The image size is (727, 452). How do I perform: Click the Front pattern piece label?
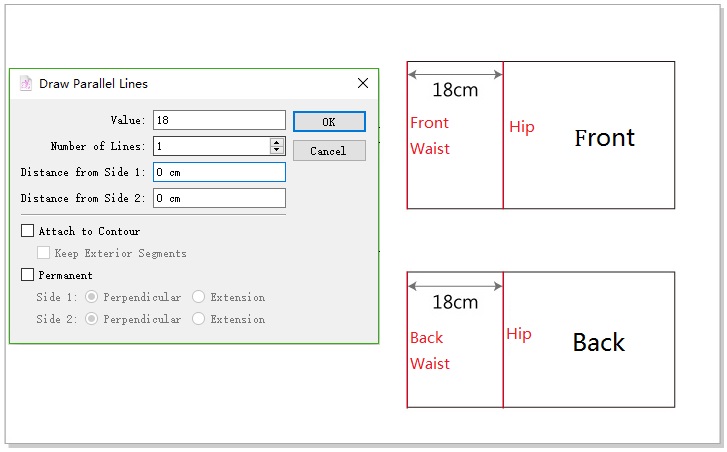[x=604, y=138]
